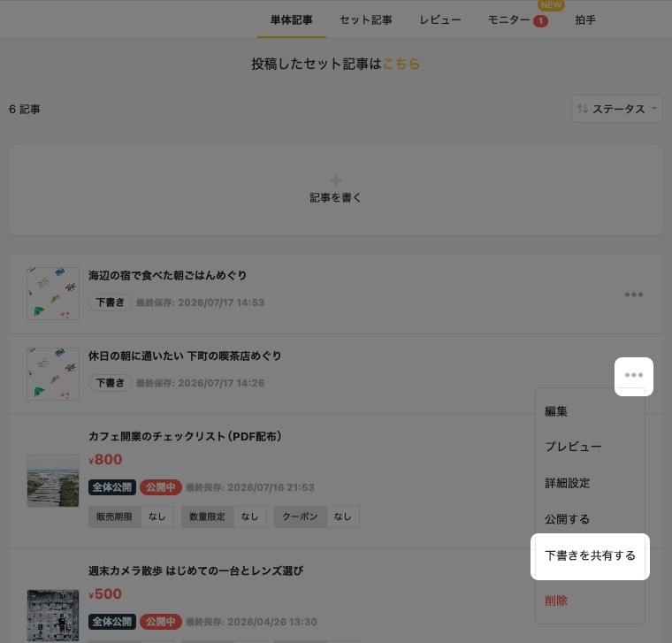The width and height of the screenshot is (672, 643).
Task: Open 詳細設定 from the context menu
Action: [568, 483]
